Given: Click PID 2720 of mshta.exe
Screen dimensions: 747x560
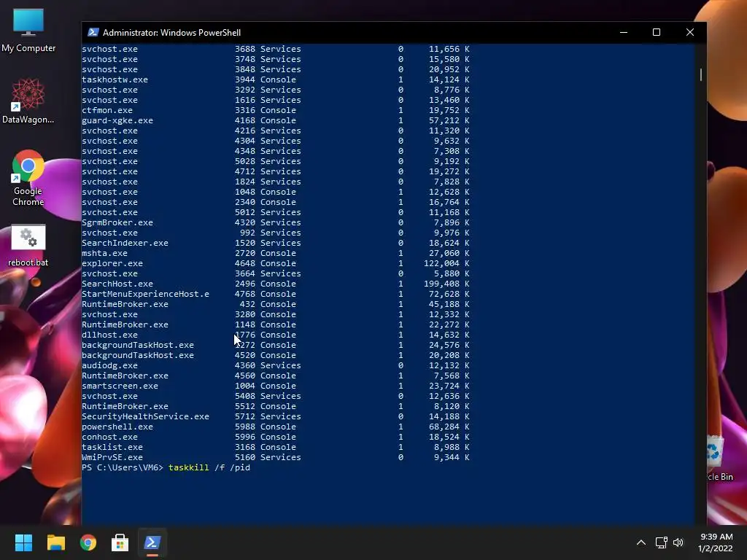Looking at the screenshot, I should pyautogui.click(x=245, y=253).
